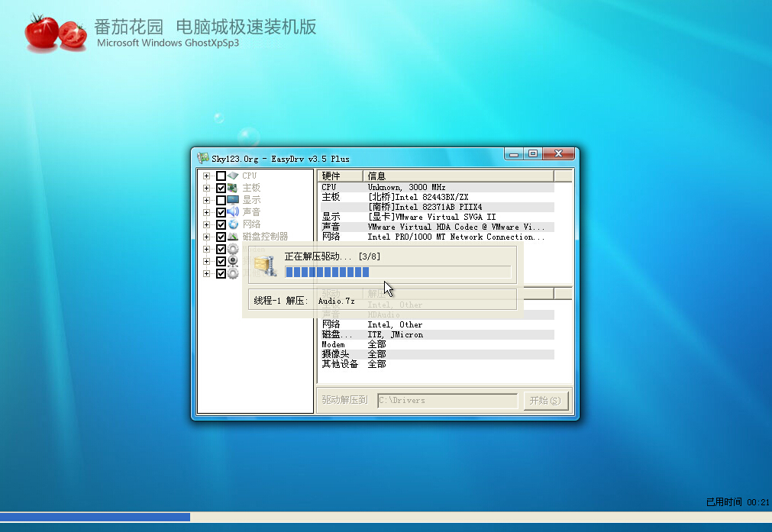Screen dimensions: 772x532
Task: Select the 主板 label in the hardware tree
Action: 251,188
